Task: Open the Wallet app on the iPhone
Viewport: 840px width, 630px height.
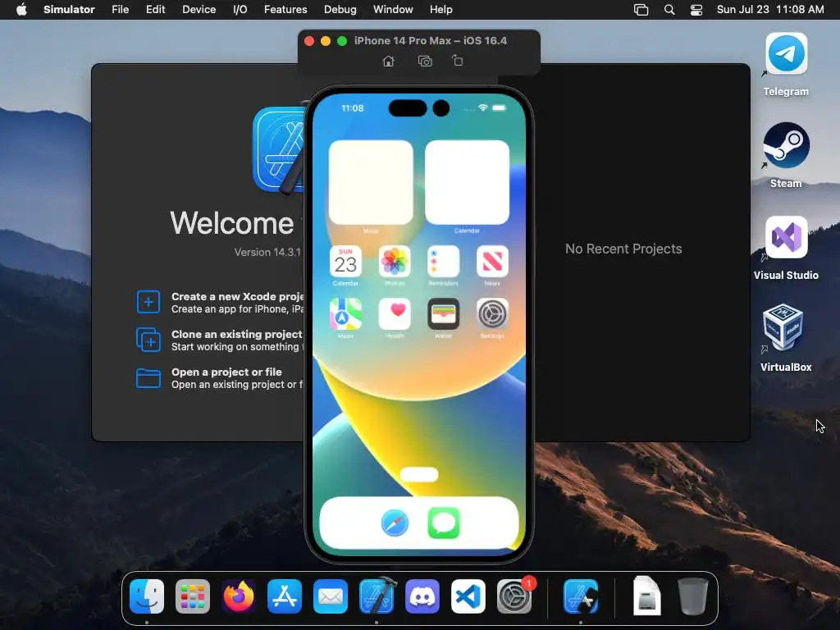Action: click(444, 314)
